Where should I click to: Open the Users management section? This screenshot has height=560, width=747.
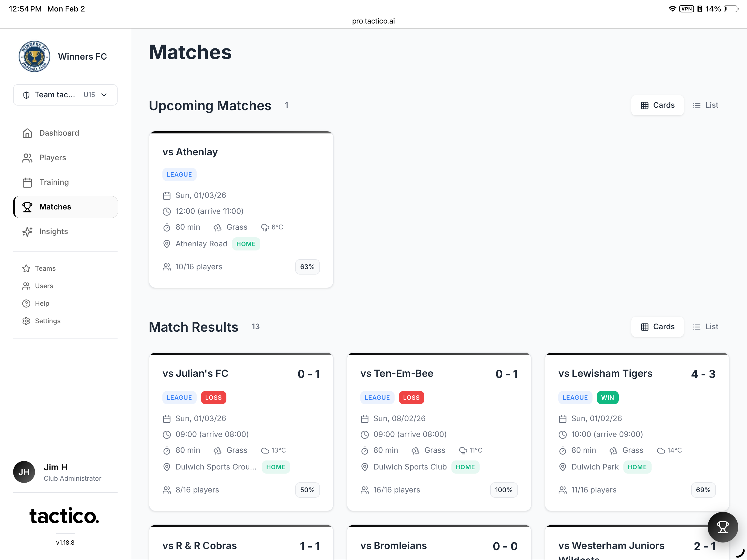[45, 286]
